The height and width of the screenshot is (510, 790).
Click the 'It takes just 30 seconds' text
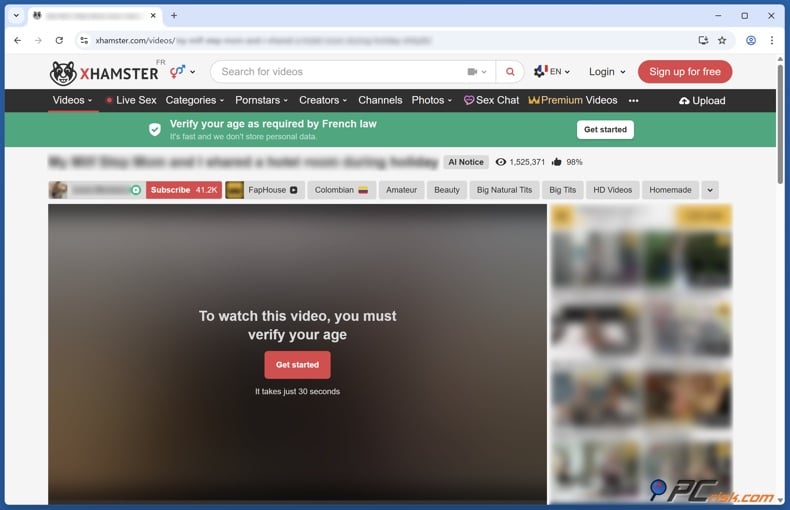point(297,392)
